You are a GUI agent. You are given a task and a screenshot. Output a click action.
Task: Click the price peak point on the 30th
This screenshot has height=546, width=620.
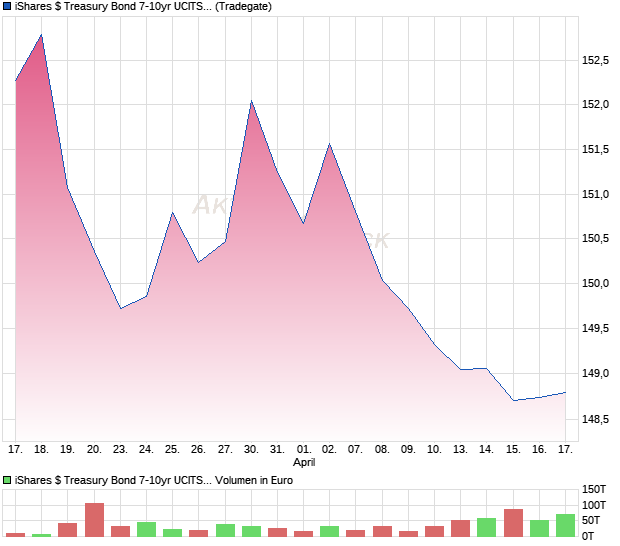[251, 101]
